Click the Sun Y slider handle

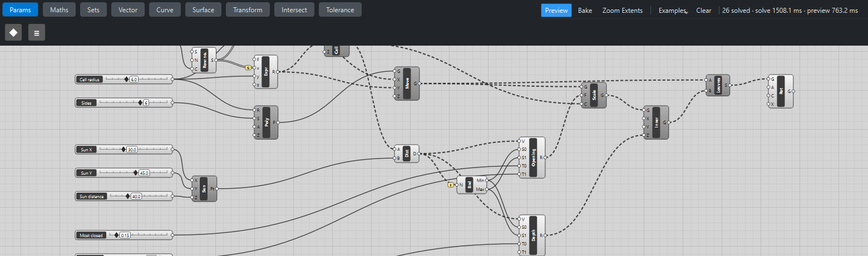click(x=135, y=173)
